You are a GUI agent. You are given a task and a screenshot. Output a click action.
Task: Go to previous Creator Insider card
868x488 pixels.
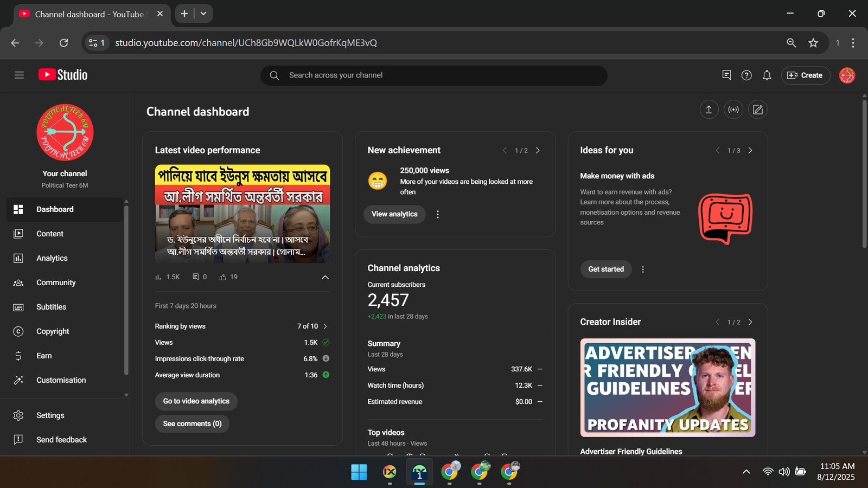pos(717,322)
